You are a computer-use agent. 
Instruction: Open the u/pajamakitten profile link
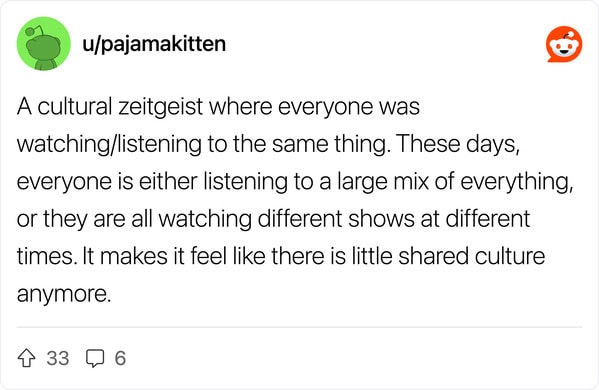[154, 44]
